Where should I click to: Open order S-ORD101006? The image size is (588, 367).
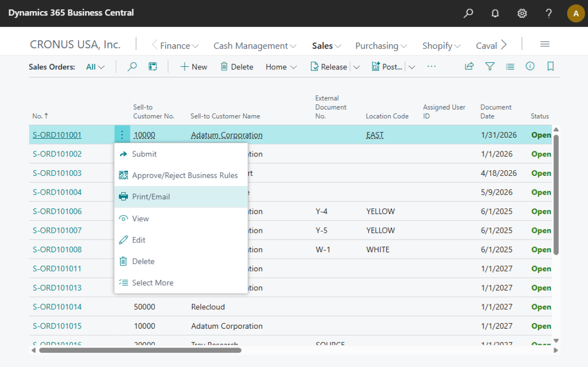[x=57, y=211]
